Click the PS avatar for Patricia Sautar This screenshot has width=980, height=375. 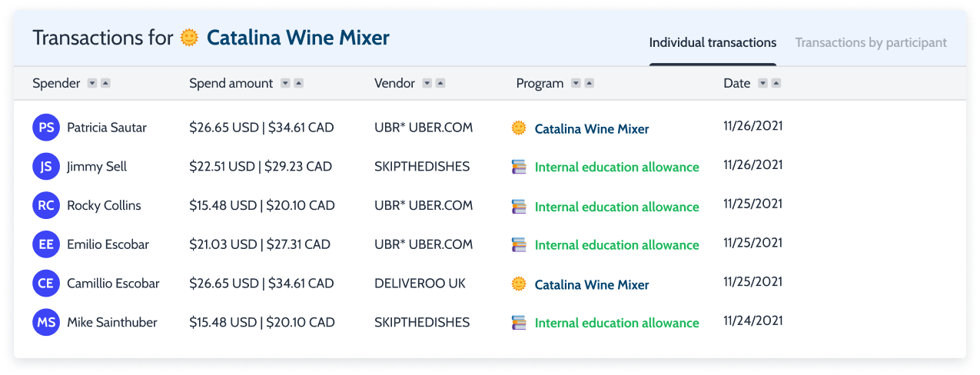tap(46, 128)
